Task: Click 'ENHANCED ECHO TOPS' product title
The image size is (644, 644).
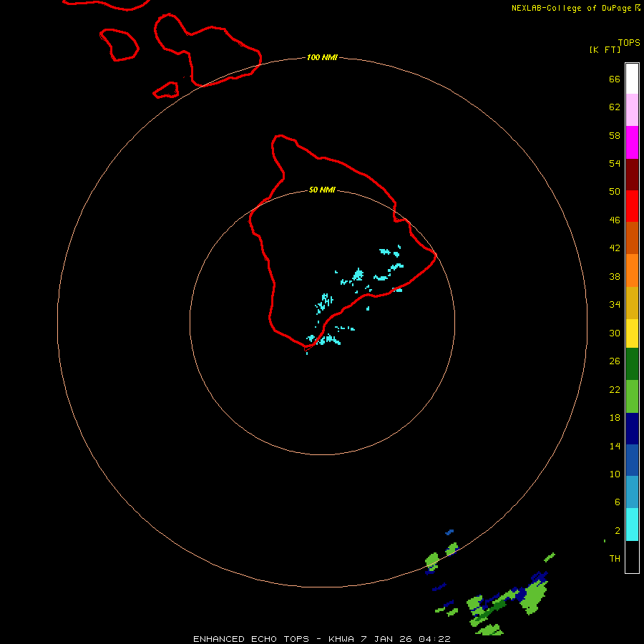Action: [251, 639]
